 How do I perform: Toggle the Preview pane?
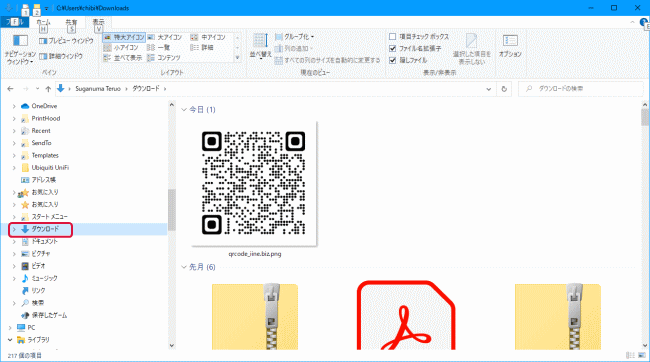(x=66, y=41)
